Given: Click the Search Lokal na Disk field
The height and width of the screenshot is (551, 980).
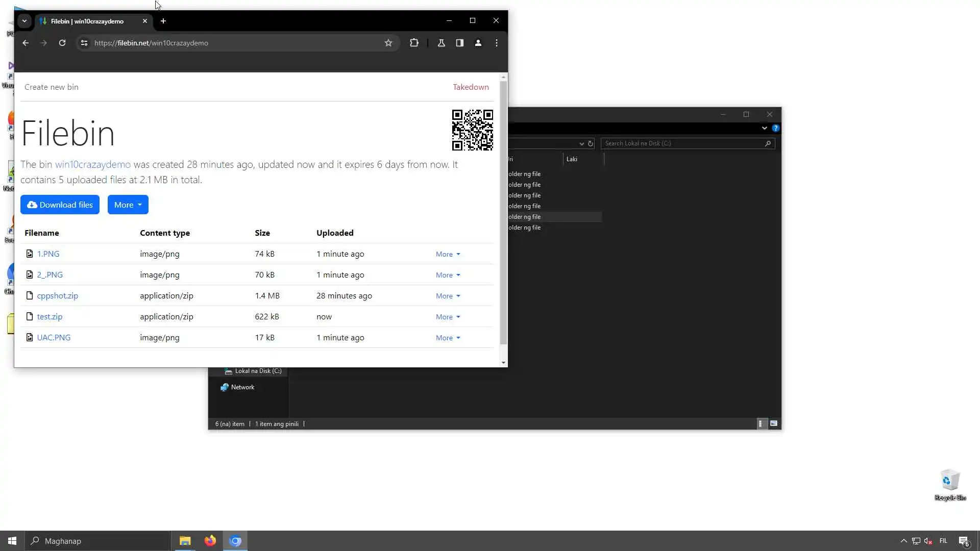Looking at the screenshot, I should (x=683, y=143).
